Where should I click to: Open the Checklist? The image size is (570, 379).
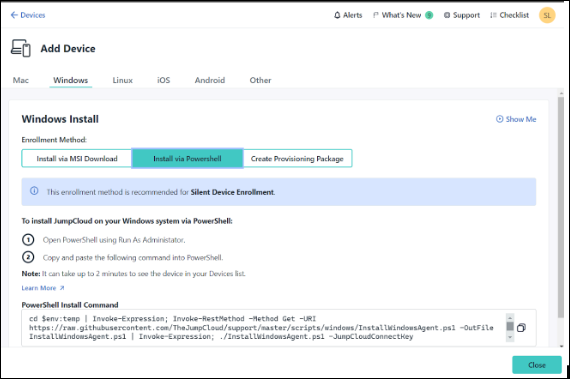pyautogui.click(x=509, y=15)
